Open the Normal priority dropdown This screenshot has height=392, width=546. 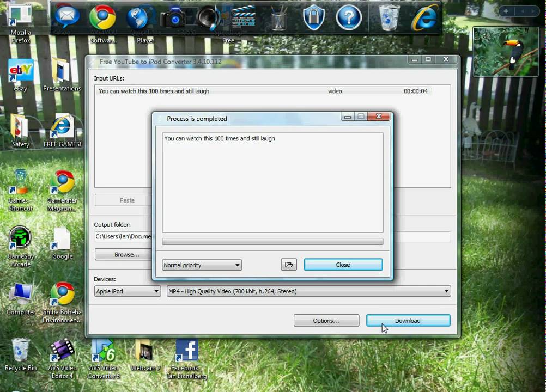pos(202,265)
